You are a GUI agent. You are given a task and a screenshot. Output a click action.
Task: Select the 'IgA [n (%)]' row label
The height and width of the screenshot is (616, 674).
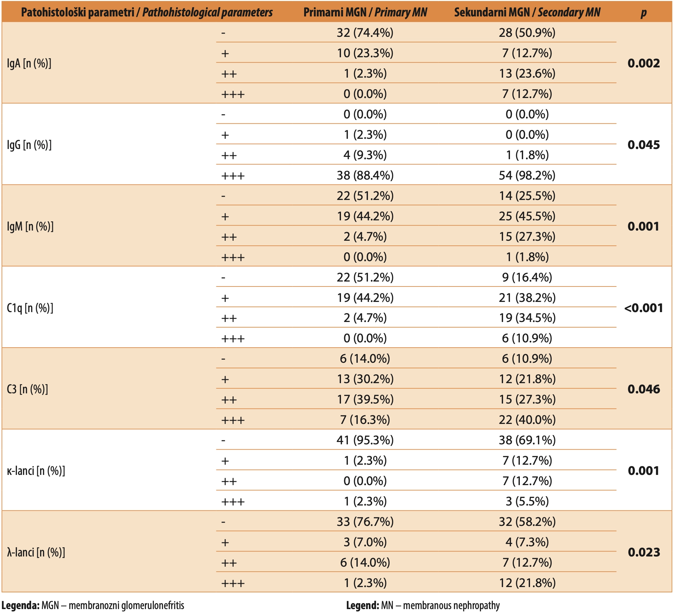[x=29, y=63]
